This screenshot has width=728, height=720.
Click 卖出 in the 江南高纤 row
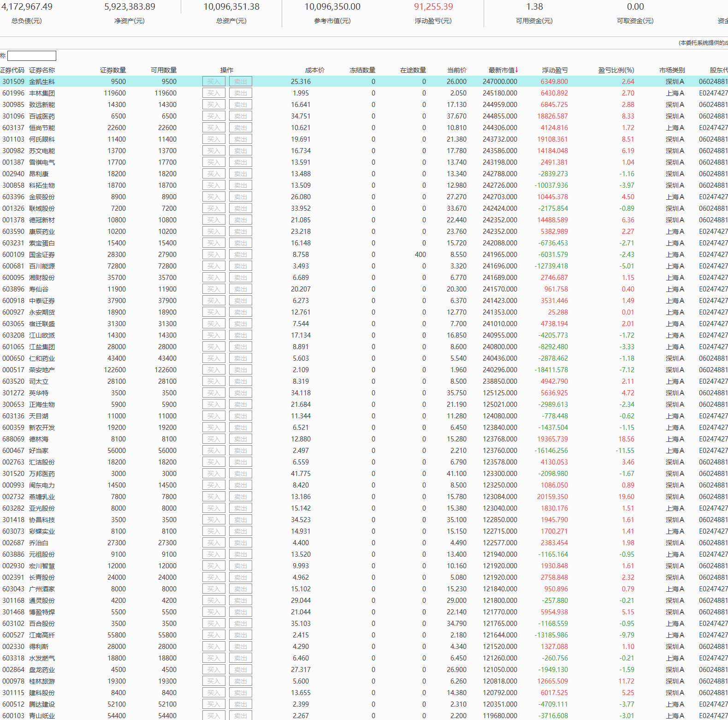click(x=241, y=635)
